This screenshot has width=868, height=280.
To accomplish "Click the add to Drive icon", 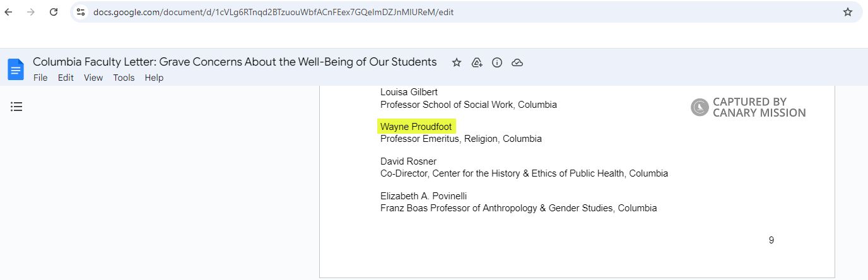I will click(x=477, y=62).
